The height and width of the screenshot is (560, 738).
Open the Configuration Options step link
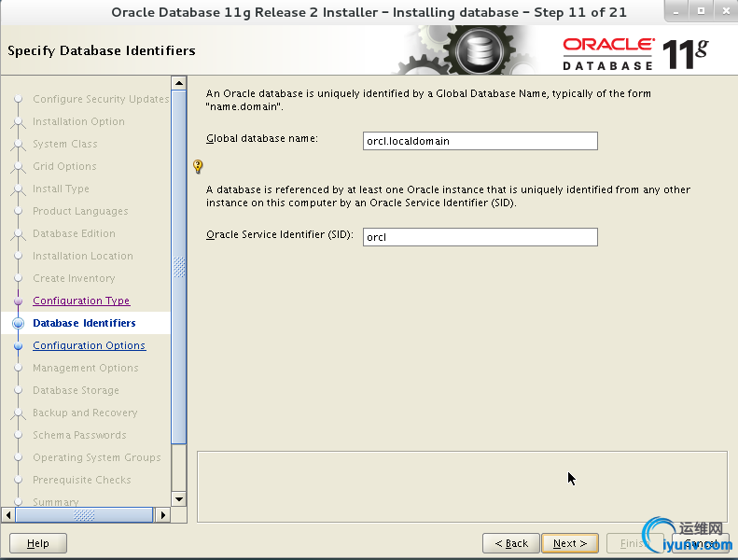pyautogui.click(x=89, y=345)
